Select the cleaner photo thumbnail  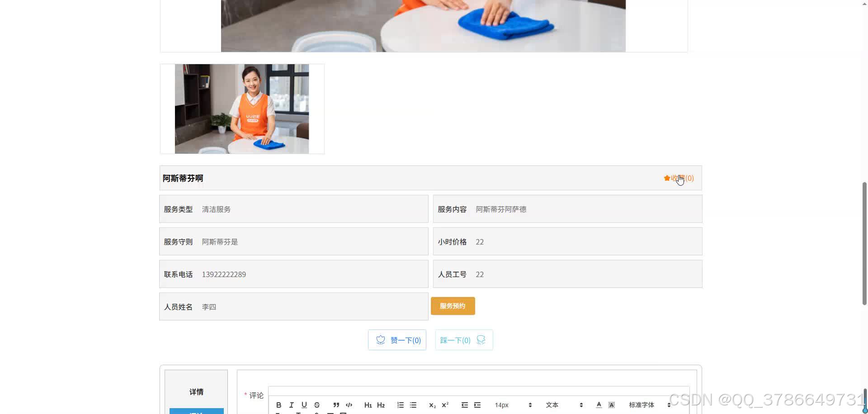coord(242,109)
